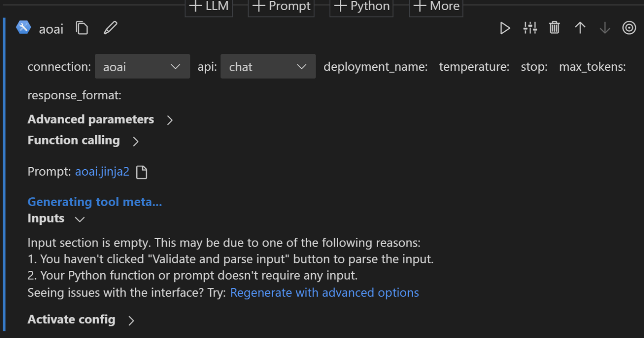Collapse the Inputs section

(80, 219)
